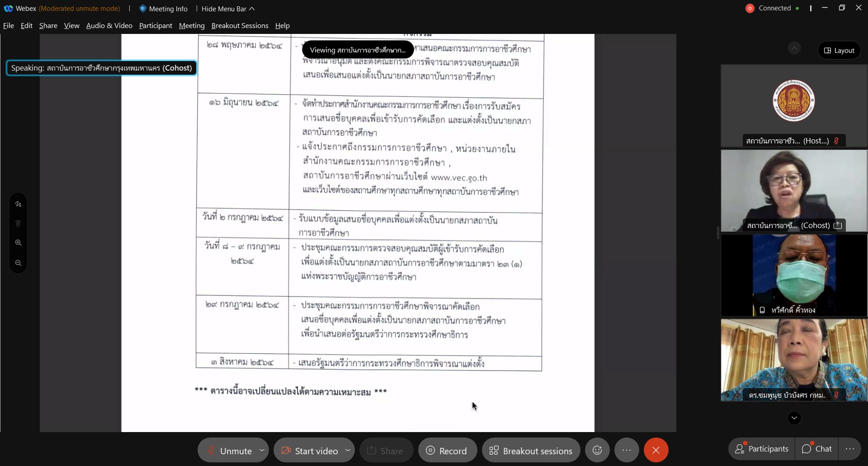The image size is (868, 466).
Task: Click the panel divider handle left of video strip
Action: point(718,233)
